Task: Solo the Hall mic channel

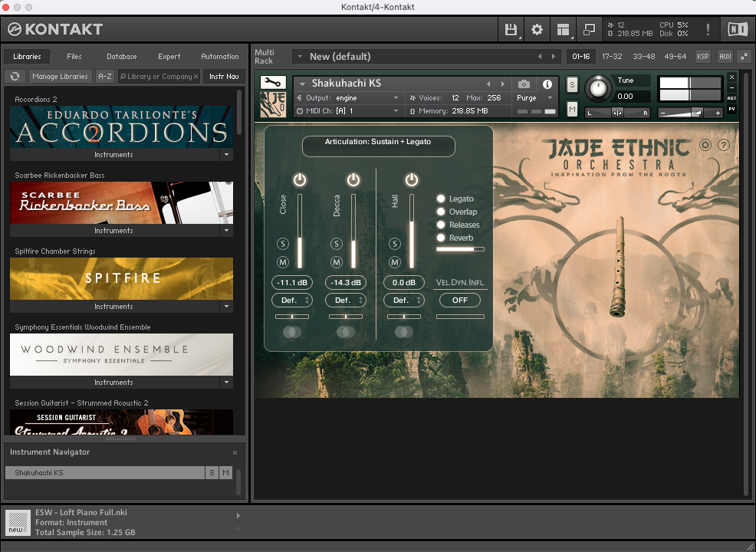Action: (395, 244)
